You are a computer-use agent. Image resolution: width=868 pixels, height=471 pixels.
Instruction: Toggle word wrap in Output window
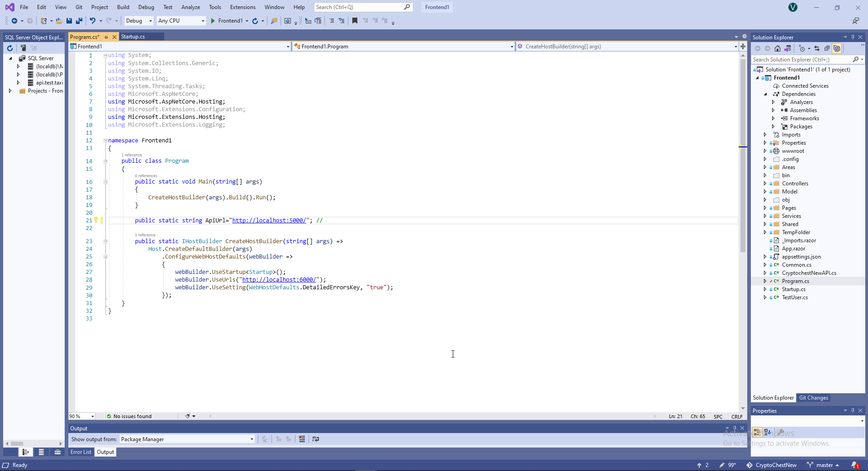(316, 439)
